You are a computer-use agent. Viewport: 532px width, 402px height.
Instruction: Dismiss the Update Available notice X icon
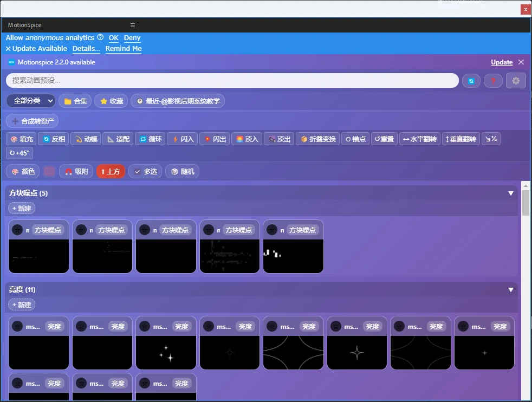pos(8,49)
